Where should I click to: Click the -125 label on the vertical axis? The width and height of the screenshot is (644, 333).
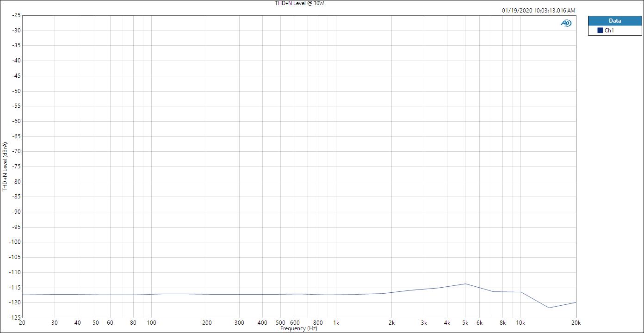tap(15, 318)
